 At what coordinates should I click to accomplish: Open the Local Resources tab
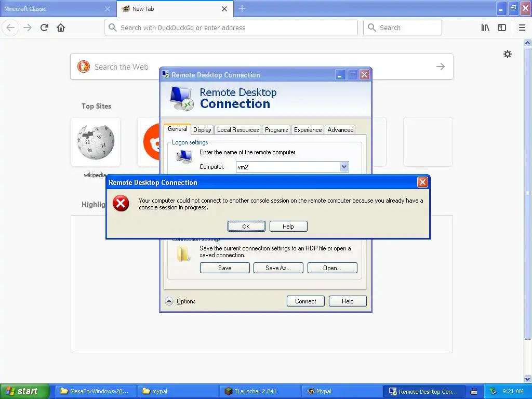tap(238, 129)
